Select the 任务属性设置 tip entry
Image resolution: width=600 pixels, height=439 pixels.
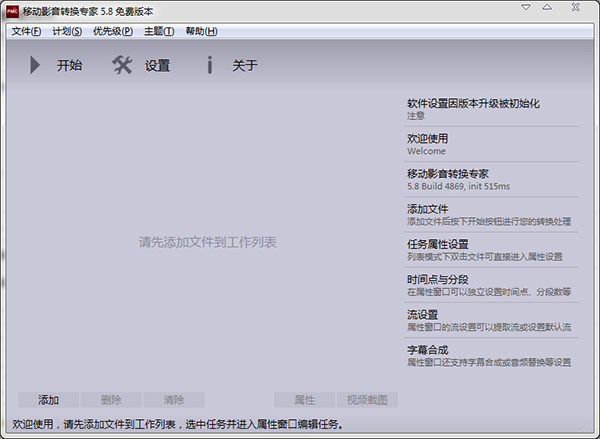490,249
